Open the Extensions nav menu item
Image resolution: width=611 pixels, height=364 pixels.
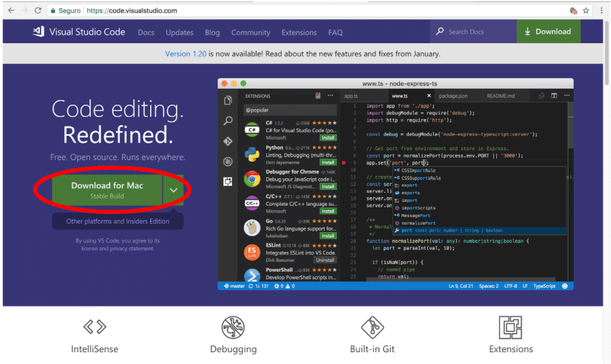click(299, 32)
